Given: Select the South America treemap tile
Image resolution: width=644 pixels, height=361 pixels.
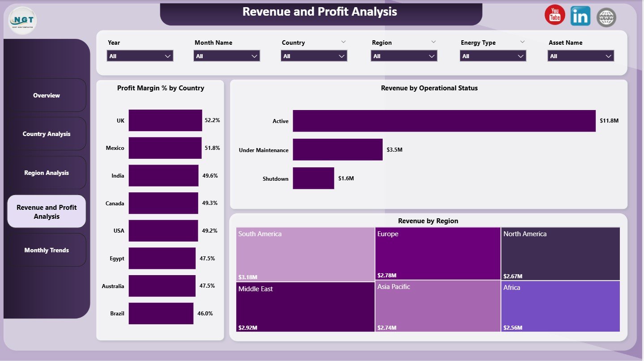Looking at the screenshot, I should 305,254.
